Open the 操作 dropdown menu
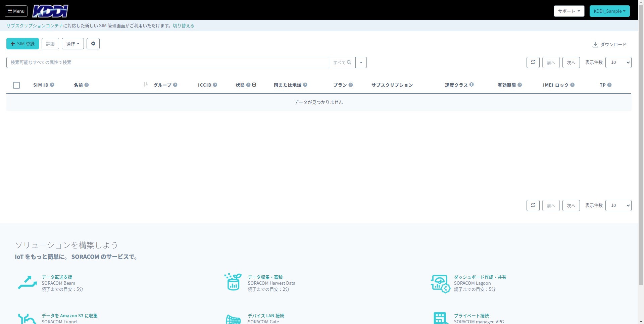Viewport: 644px width, 324px height. coord(73,44)
